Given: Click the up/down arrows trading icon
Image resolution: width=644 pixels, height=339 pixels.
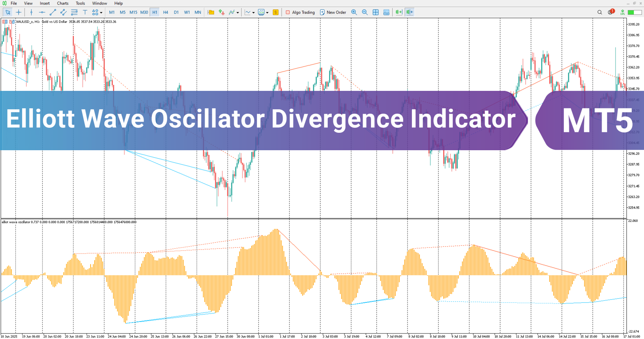Looking at the screenshot, I should [x=221, y=12].
